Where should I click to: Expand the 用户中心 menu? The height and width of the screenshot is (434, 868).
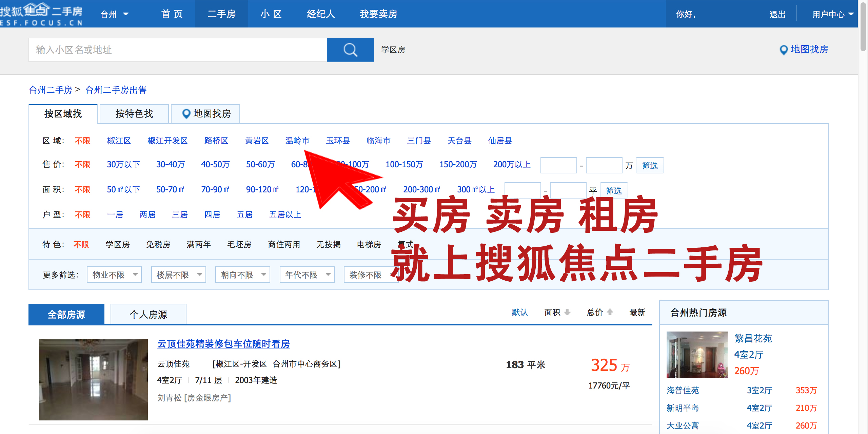(833, 14)
